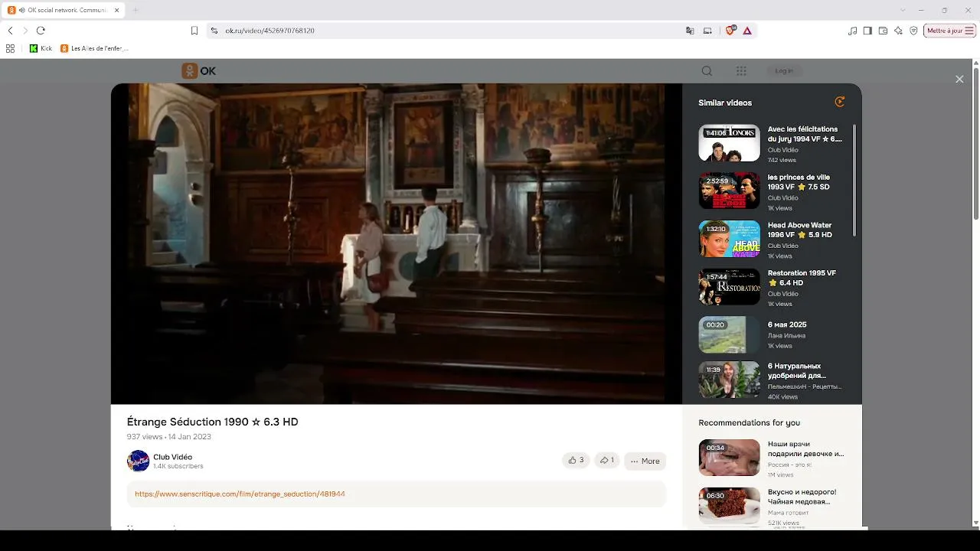Toggle autoplay icon beside Similar videos
The height and width of the screenshot is (551, 980).
[x=840, y=102]
